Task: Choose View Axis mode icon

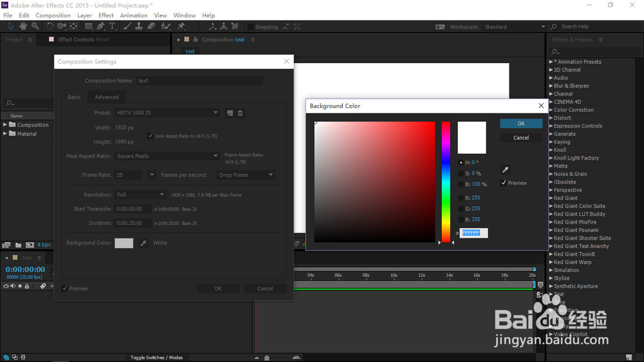Action: [x=235, y=26]
